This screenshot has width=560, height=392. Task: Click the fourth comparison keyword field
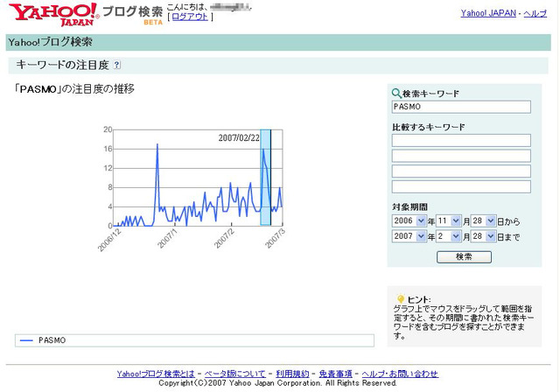pos(461,186)
